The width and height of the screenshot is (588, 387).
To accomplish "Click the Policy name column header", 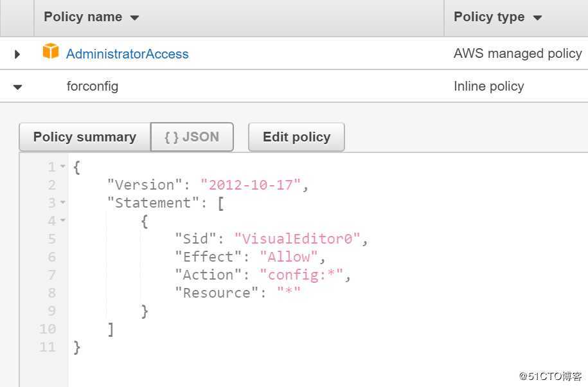I will click(83, 17).
